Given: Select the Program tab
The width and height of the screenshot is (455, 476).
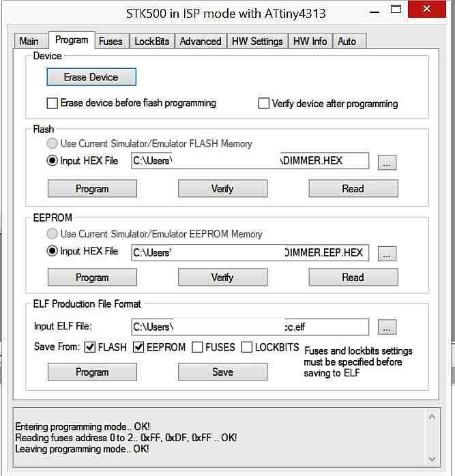Looking at the screenshot, I should (x=72, y=40).
